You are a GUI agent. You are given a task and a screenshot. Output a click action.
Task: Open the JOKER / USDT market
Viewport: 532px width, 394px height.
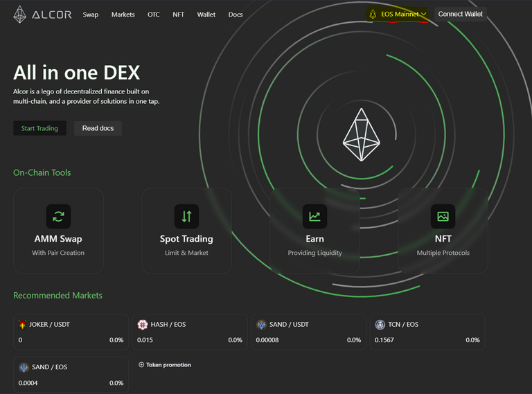pos(71,332)
